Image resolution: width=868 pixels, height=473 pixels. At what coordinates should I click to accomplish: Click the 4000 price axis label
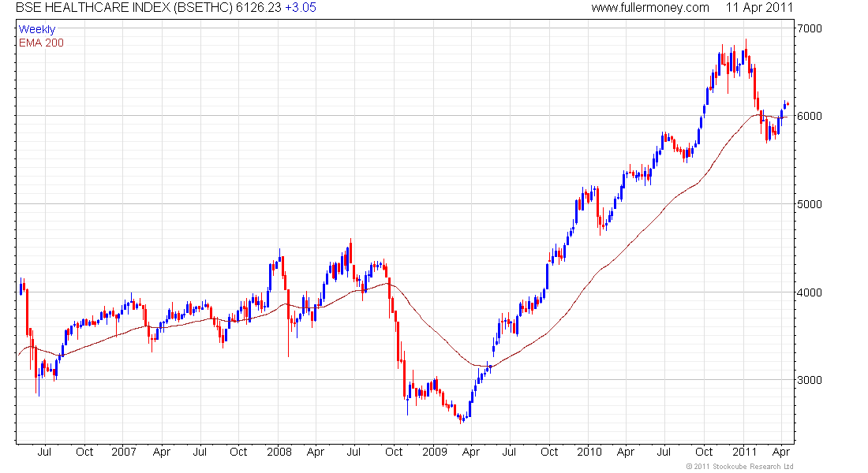tap(810, 292)
